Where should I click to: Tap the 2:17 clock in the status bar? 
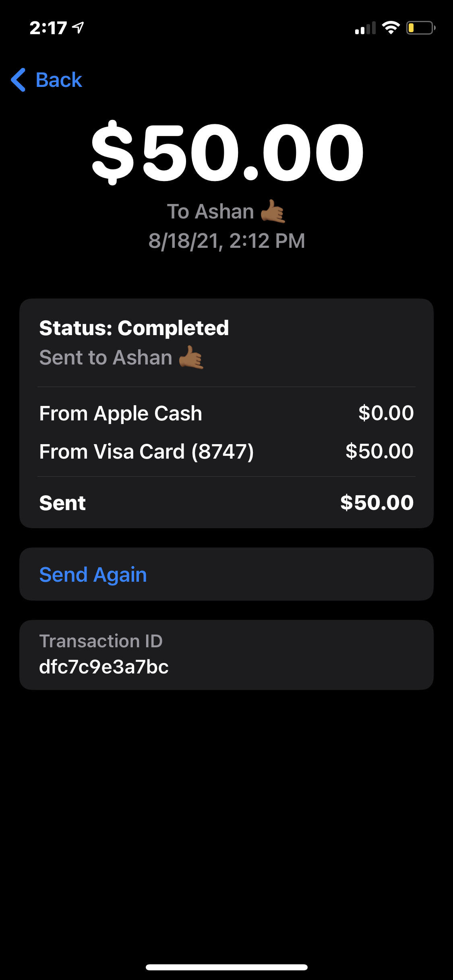tap(48, 28)
